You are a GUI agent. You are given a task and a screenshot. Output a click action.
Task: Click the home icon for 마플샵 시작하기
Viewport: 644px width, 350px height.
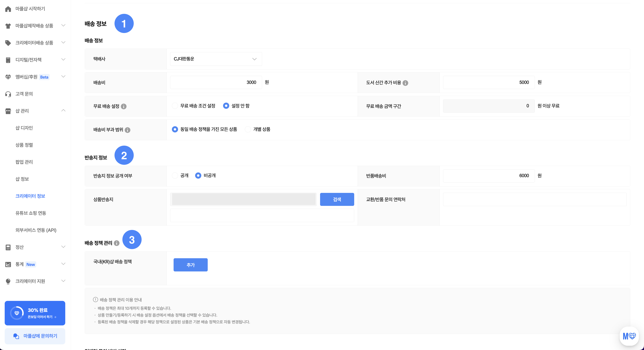(x=8, y=9)
